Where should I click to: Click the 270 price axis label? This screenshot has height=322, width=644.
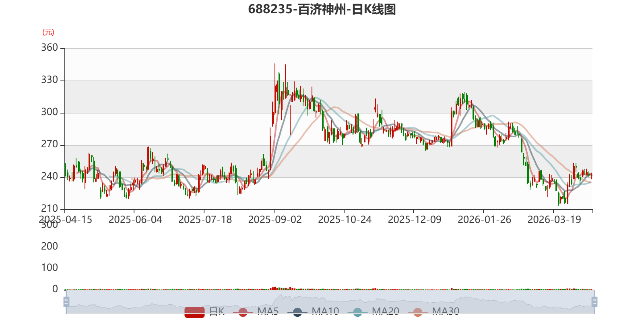click(x=50, y=144)
